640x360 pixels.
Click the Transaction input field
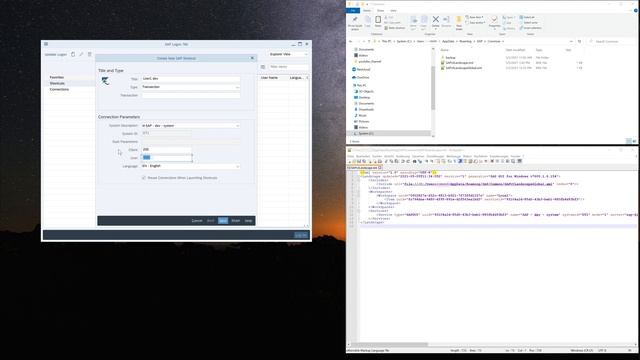191,95
